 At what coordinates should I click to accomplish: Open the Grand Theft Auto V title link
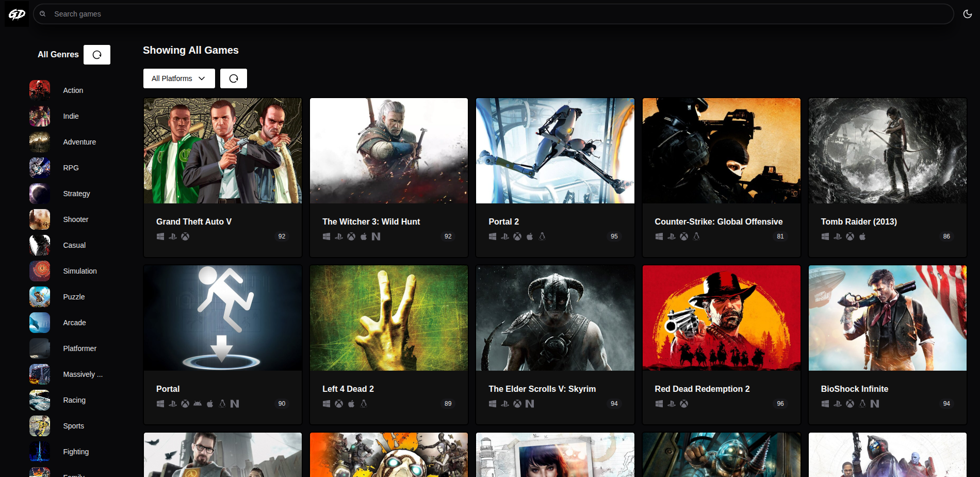(x=194, y=221)
